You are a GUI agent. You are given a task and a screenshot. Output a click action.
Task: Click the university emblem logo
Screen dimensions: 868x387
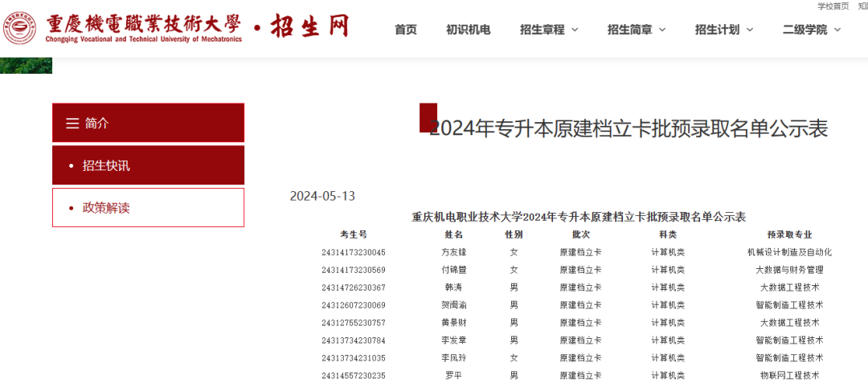tap(19, 27)
